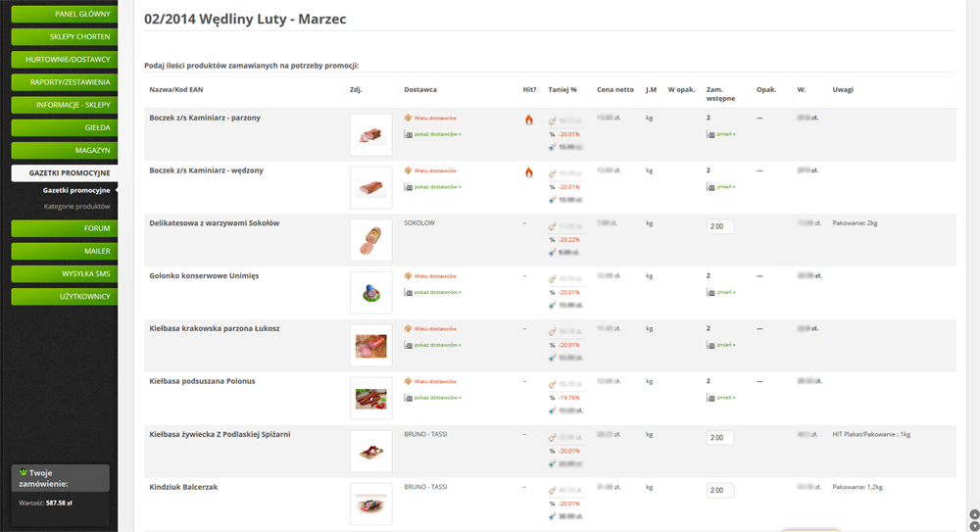Go to Kategorie produktów submenu

(x=76, y=207)
